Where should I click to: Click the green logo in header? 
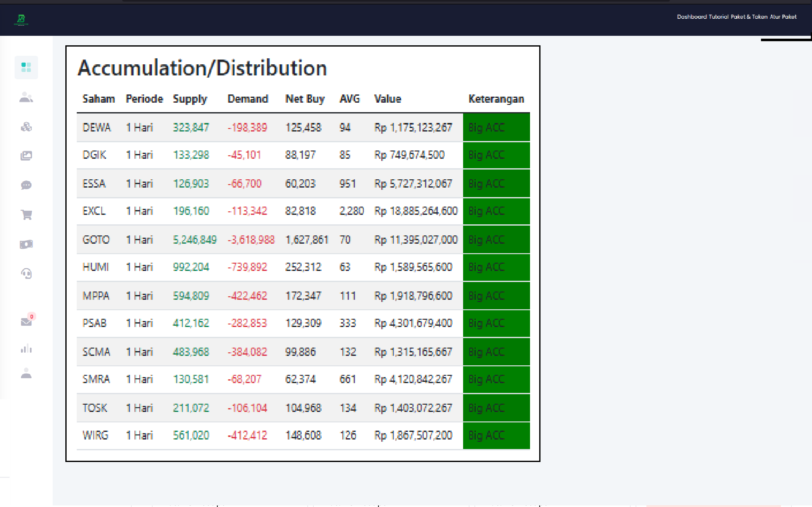click(x=21, y=19)
